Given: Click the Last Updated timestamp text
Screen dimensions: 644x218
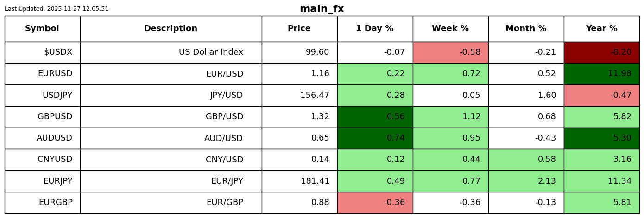Looking at the screenshot, I should [x=57, y=9].
